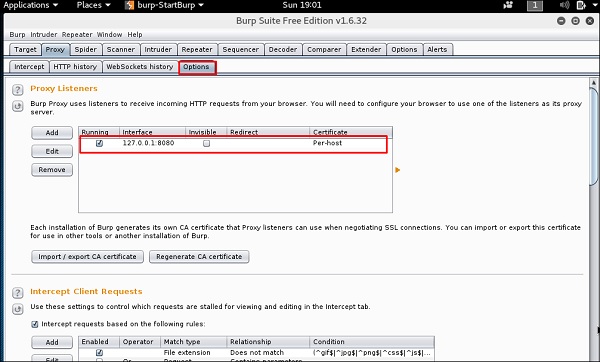Toggle Enabled checkbox for File extension rule
Viewport: 600px width, 362px height.
pos(99,352)
